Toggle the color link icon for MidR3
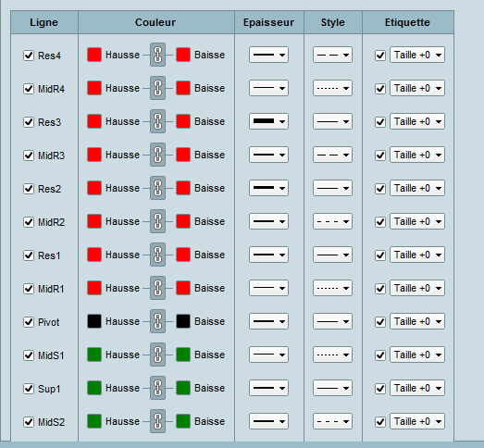 pos(157,155)
